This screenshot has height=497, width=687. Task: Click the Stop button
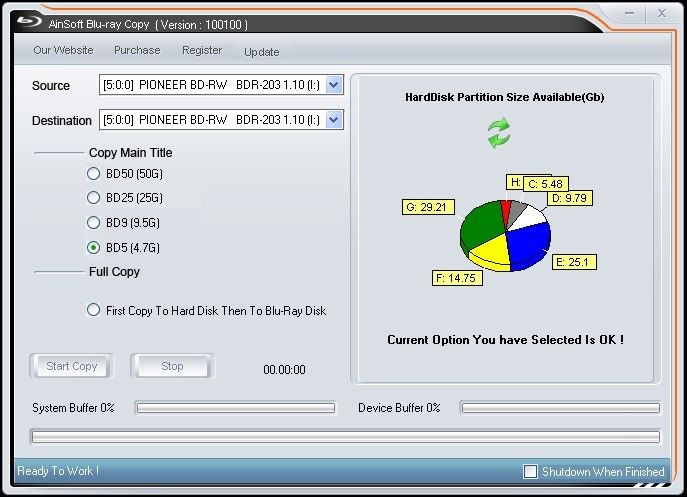172,366
